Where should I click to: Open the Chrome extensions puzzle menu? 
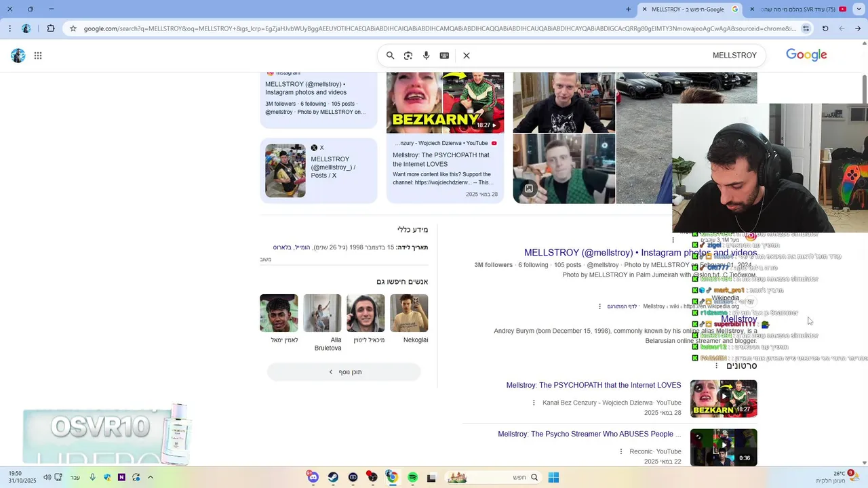[x=51, y=28]
